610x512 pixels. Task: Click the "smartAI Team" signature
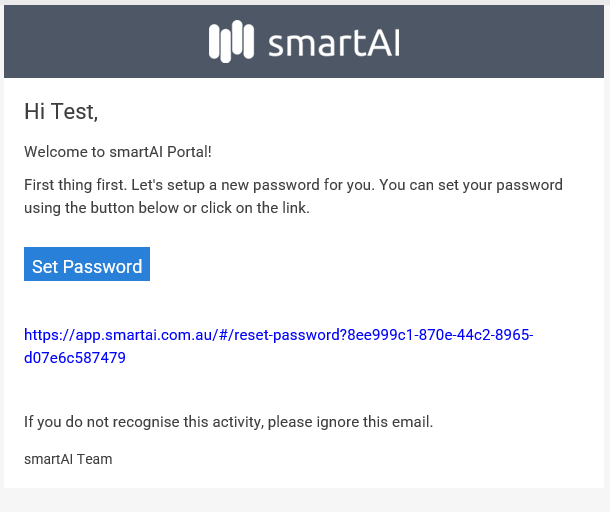(68, 459)
